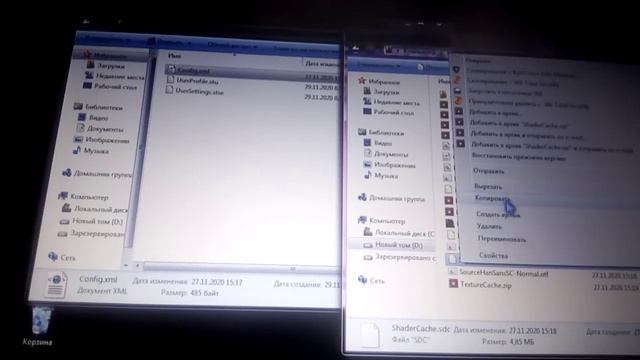Viewport: 640px width, 360px height.
Task: Click Документы library icon in left window
Action: coord(80,128)
